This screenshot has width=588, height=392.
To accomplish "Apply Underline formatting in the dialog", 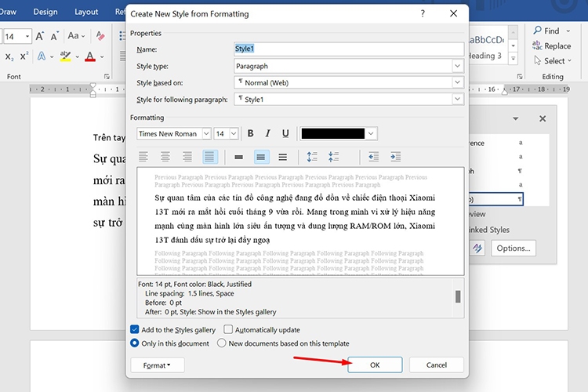I will 285,133.
